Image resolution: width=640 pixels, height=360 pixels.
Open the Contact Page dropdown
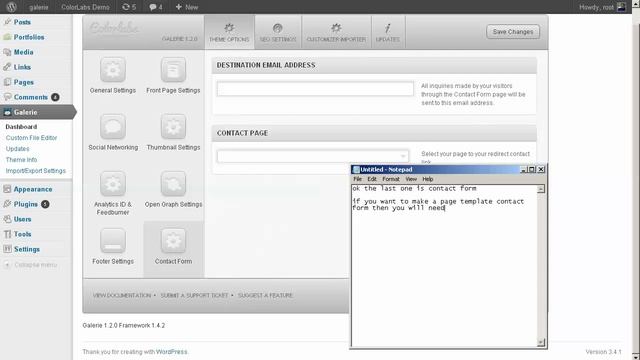[x=313, y=156]
